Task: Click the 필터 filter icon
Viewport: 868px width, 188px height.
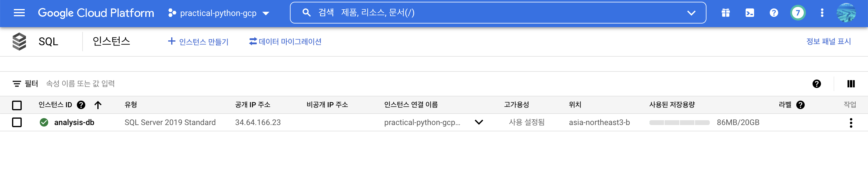Action: [17, 83]
